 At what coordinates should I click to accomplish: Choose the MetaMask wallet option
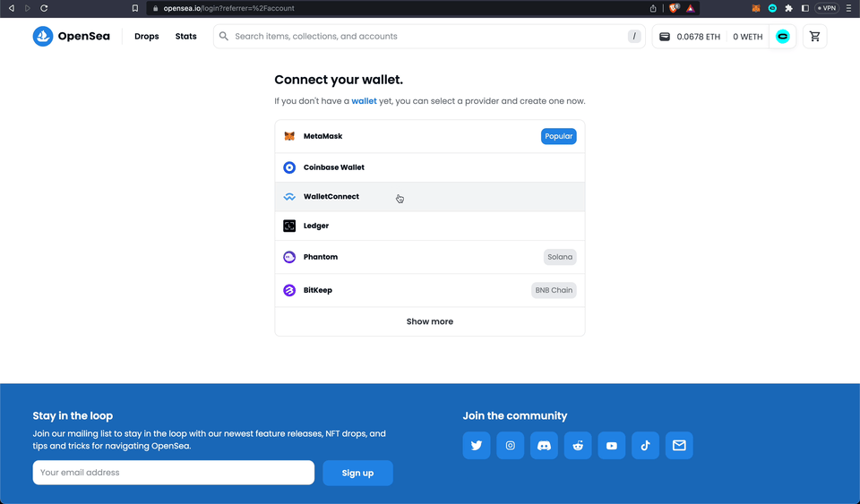pyautogui.click(x=430, y=136)
